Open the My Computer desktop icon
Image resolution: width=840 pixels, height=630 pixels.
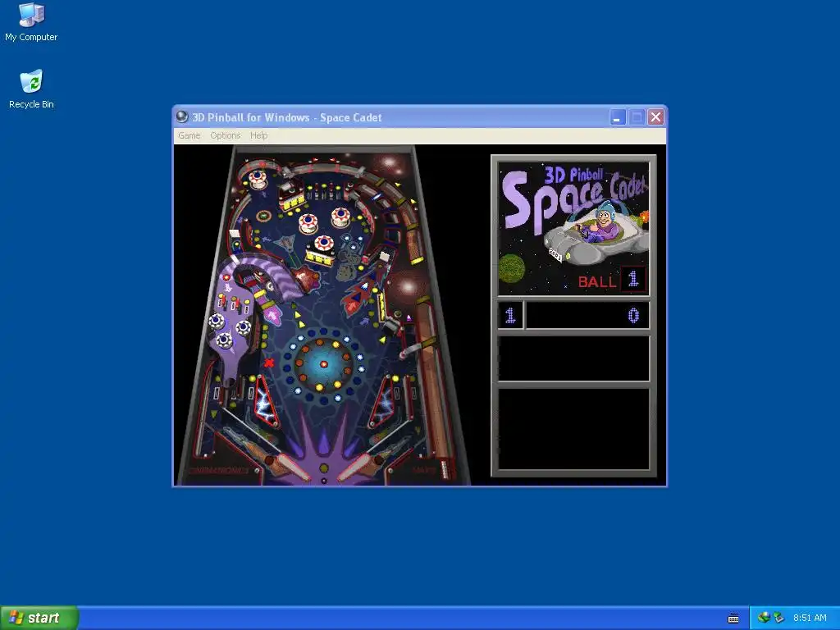point(31,22)
